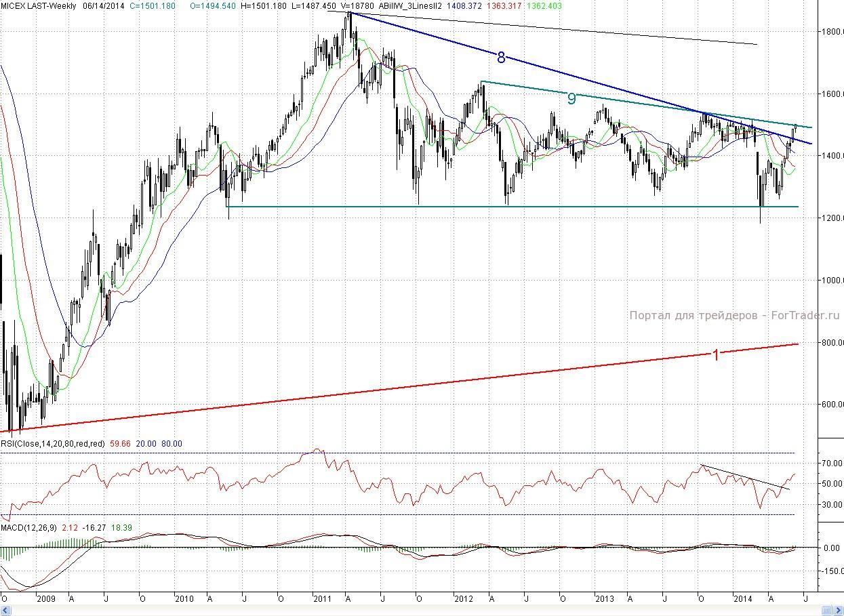Click the 2013 year marker on time axis
Viewport: 844px width, 616px height.
click(x=604, y=599)
